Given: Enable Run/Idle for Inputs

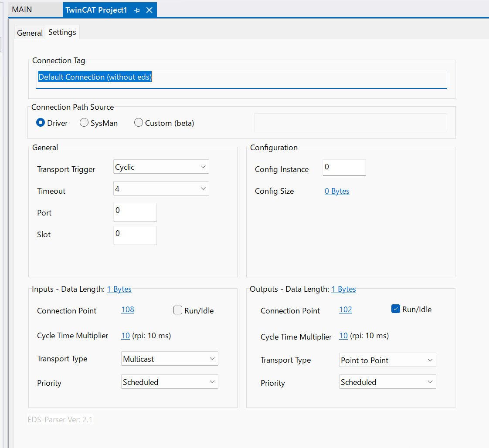Looking at the screenshot, I should (x=178, y=310).
